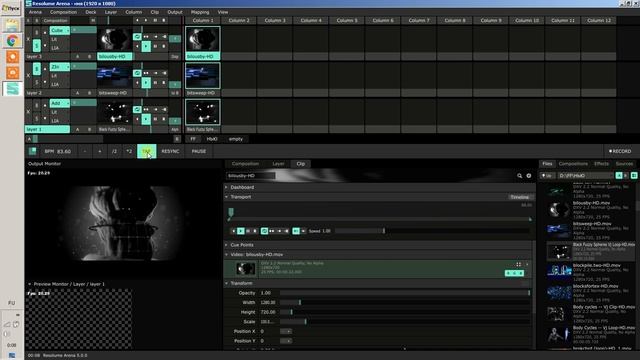Click the RECORD button

[620, 151]
